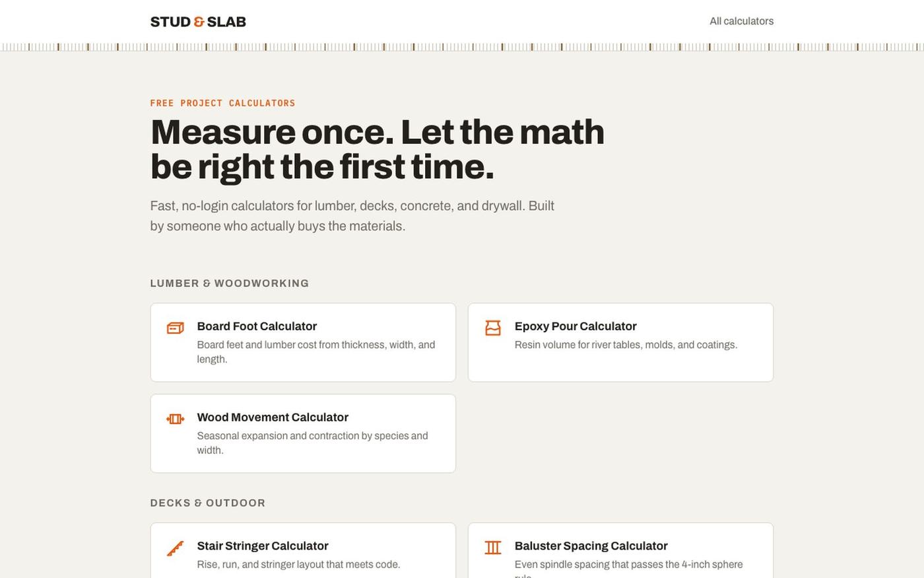Select the Wood Movement Calculator title
This screenshot has width=924, height=578.
coord(273,417)
